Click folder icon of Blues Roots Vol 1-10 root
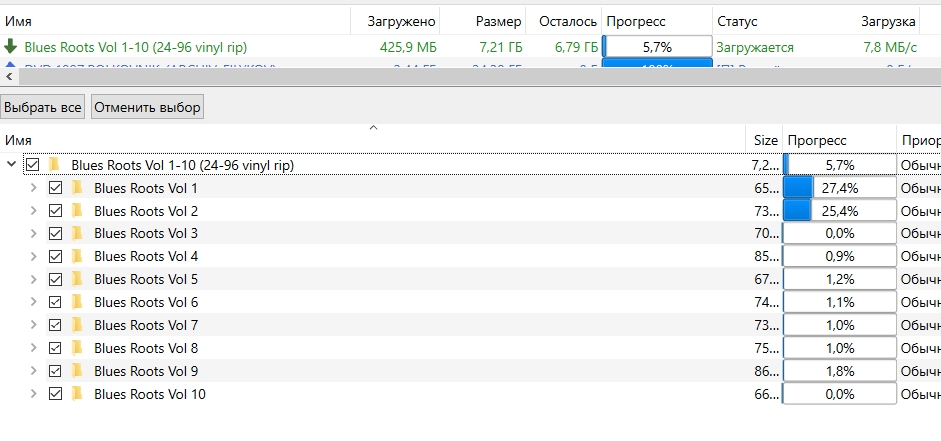The image size is (941, 441). [55, 164]
